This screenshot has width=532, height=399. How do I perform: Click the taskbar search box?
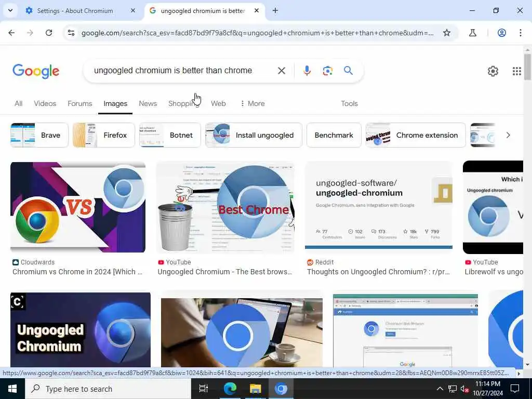tap(108, 389)
